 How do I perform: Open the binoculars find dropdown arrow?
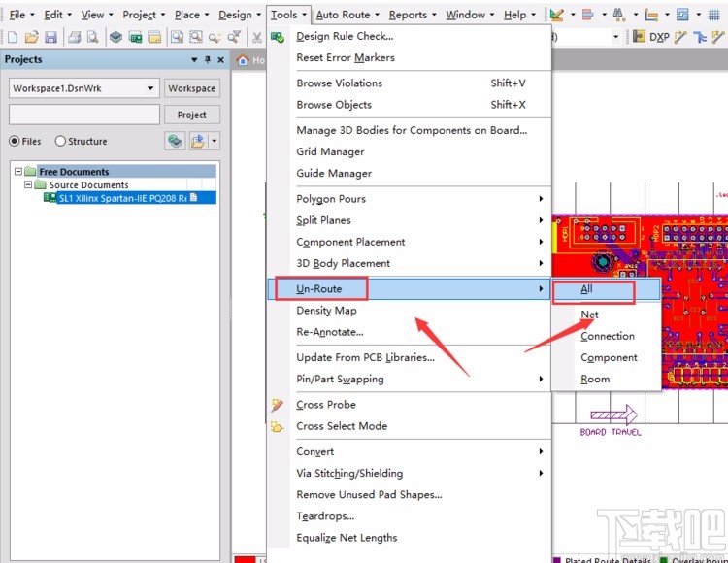coord(636,15)
